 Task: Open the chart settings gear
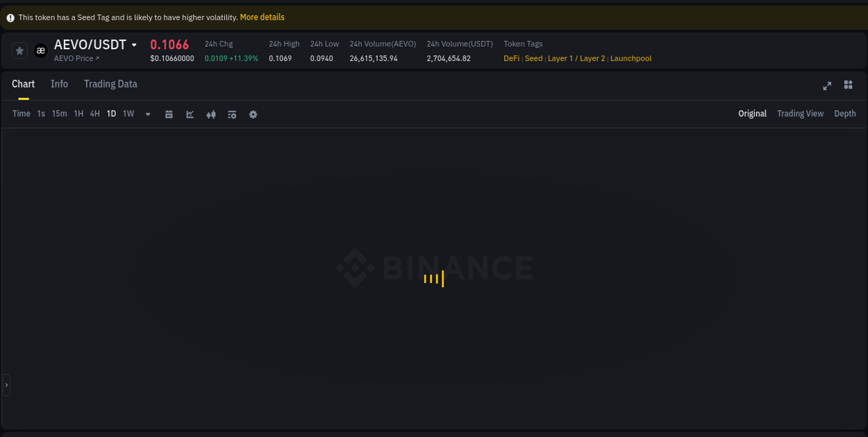[253, 114]
